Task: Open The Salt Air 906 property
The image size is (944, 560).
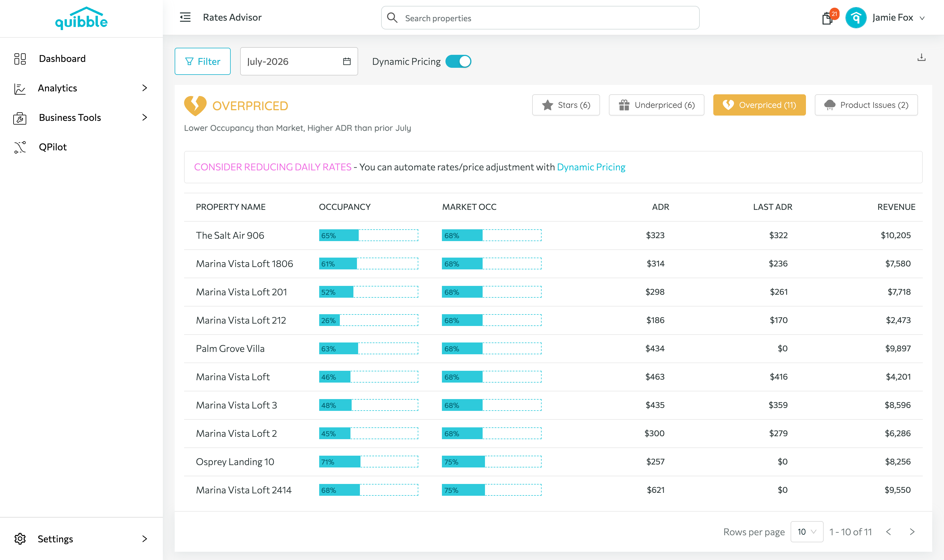Action: coord(230,235)
